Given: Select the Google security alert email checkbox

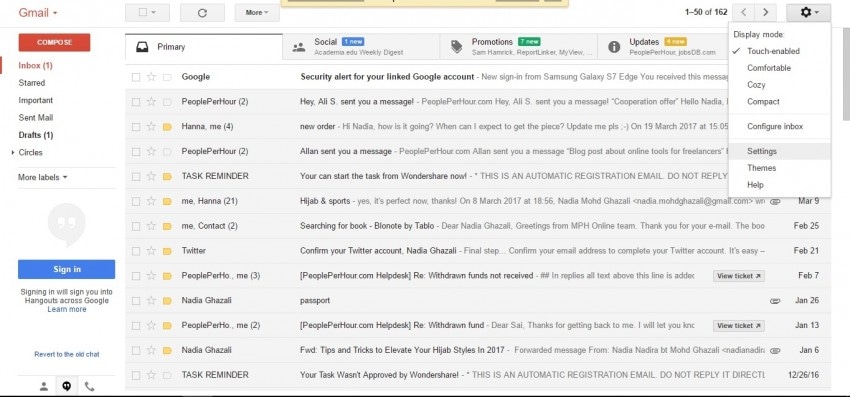Looking at the screenshot, I should coord(136,78).
